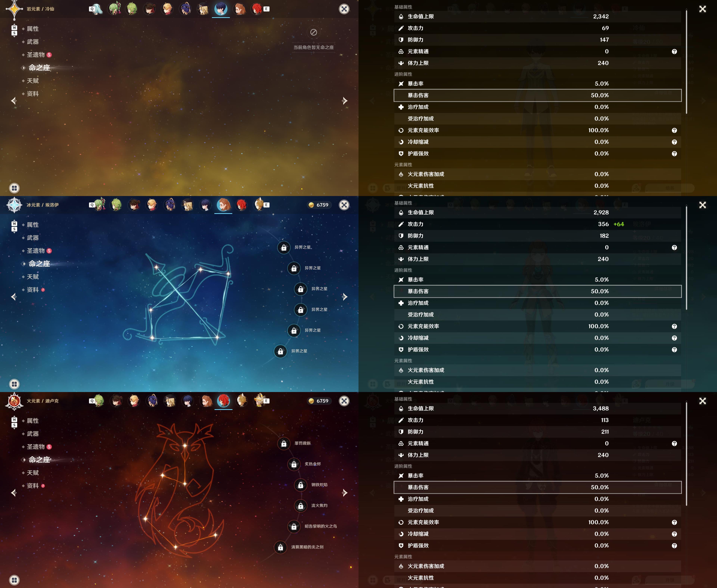
Task: Click the Cryo element emblem beside 冰元素 / 埃洛伊
Action: (x=14, y=205)
